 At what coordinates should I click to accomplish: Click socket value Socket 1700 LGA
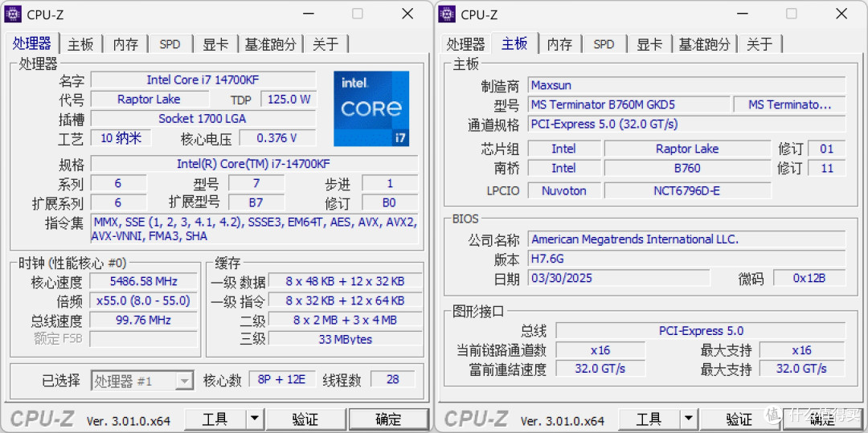[x=203, y=118]
